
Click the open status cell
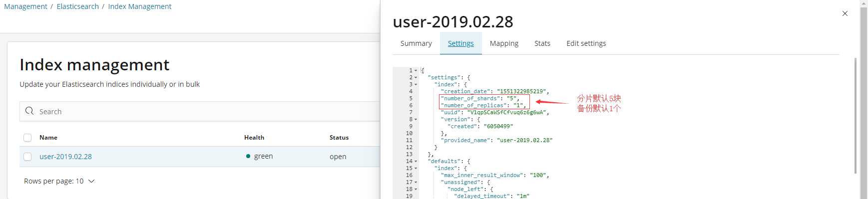point(338,157)
